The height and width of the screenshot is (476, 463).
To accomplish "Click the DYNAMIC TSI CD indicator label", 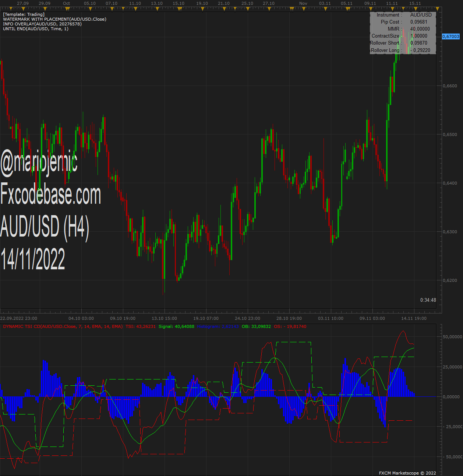I will point(63,326).
